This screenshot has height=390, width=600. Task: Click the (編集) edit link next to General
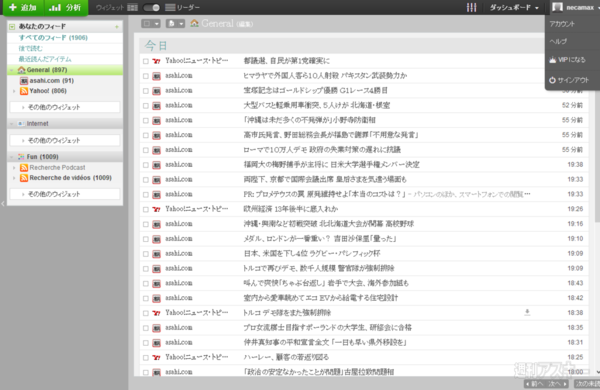point(245,24)
